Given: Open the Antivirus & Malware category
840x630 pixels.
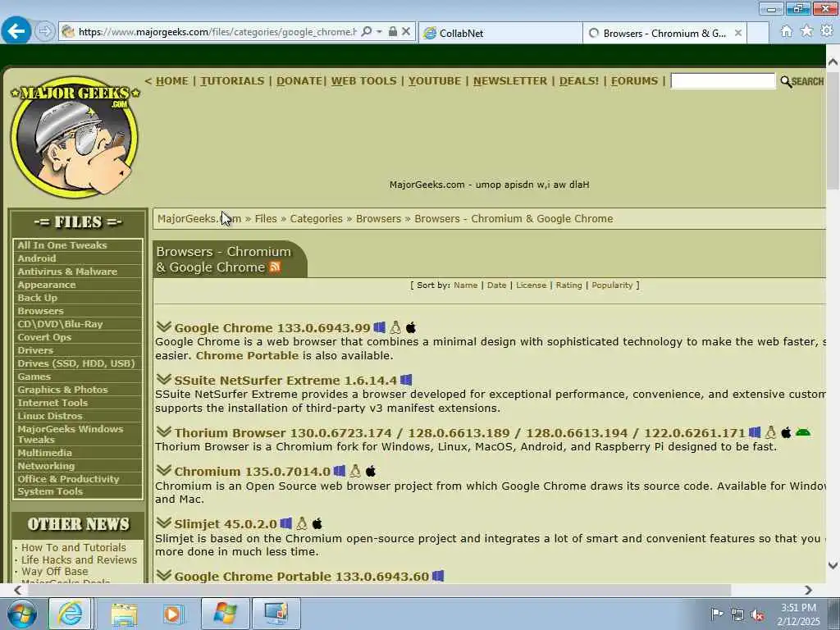Looking at the screenshot, I should (x=67, y=271).
